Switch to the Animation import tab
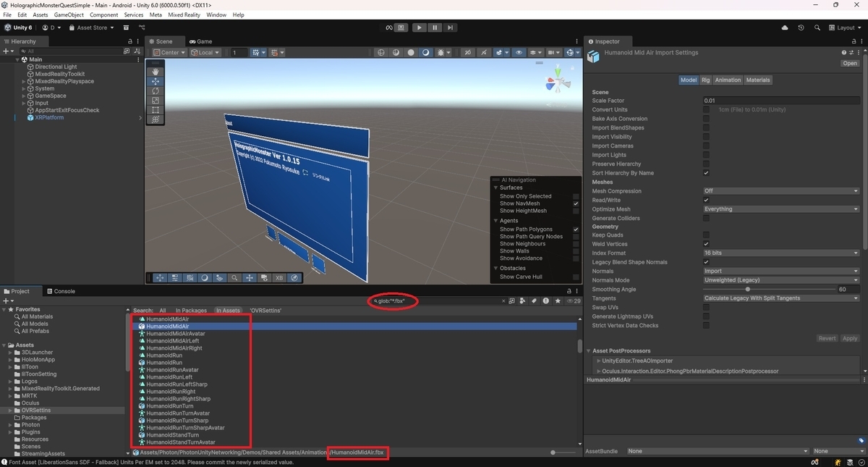 [x=728, y=80]
